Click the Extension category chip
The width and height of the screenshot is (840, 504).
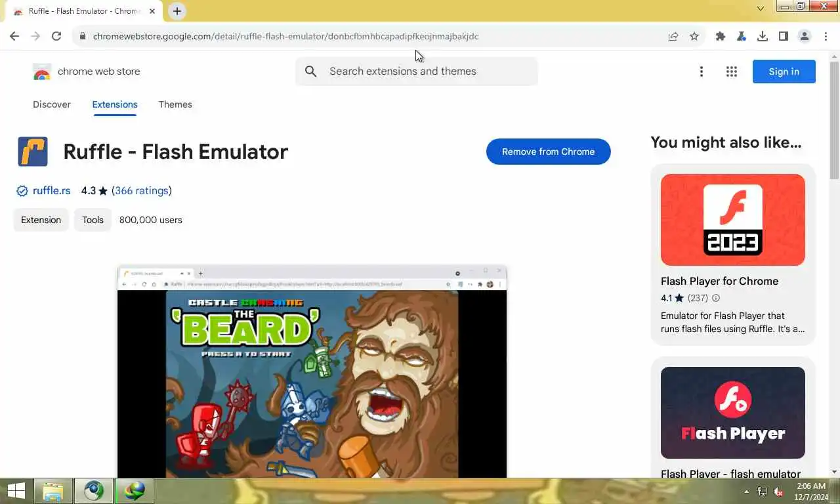(x=41, y=220)
